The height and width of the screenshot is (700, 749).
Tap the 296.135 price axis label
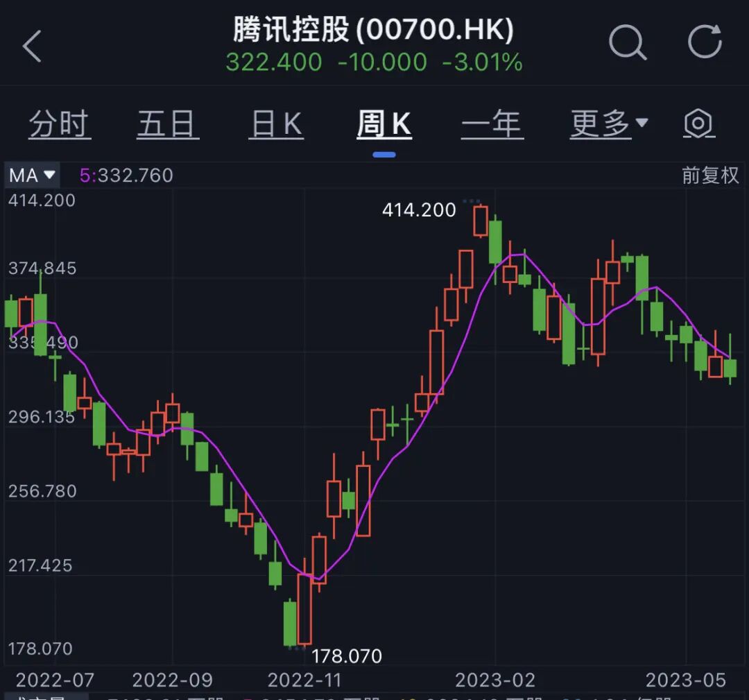(x=42, y=417)
